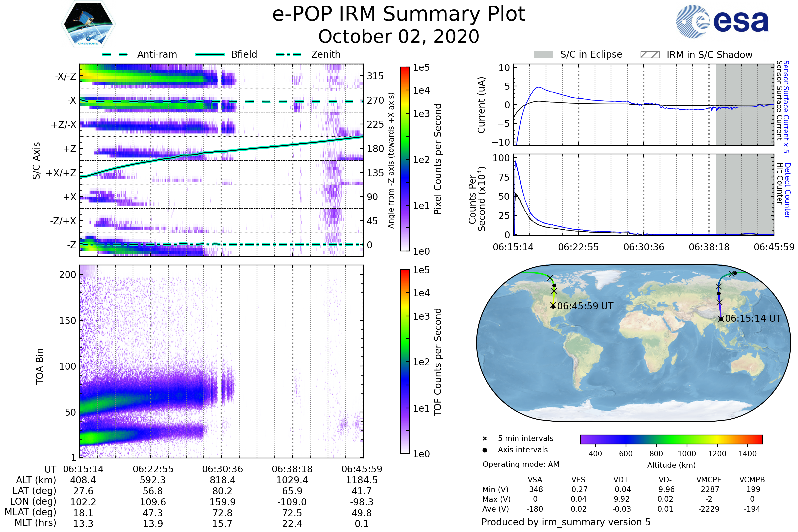This screenshot has width=798, height=532.
Task: Click the CASSIOPE satellite mission logo
Action: point(88,24)
